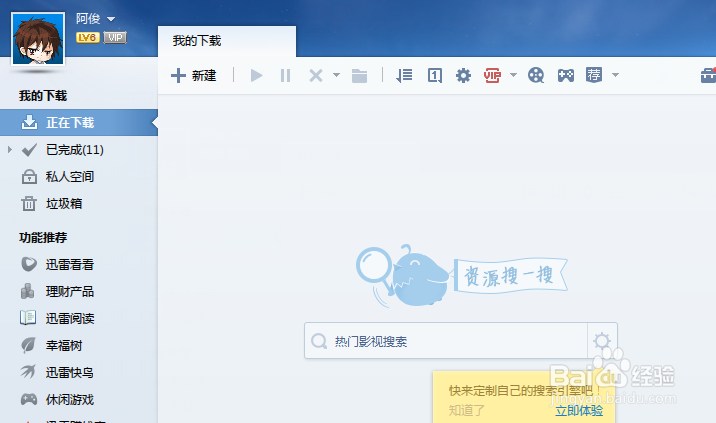This screenshot has height=423, width=716.
Task: Switch to the 我的下载 tab
Action: coord(226,41)
